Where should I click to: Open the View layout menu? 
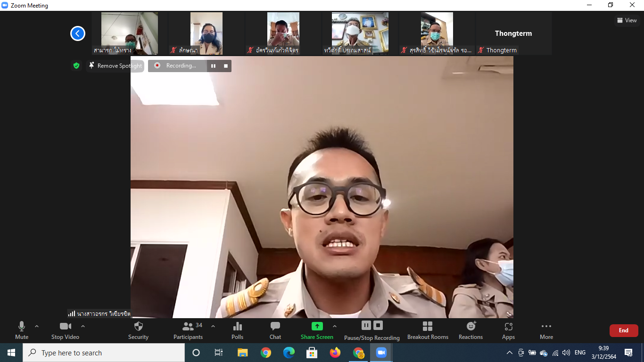(x=627, y=20)
